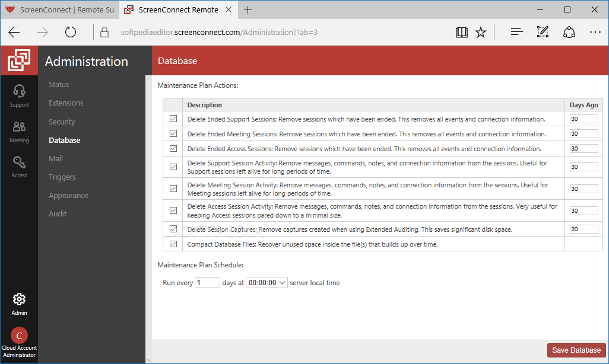
Task: Switch to ScreenConnect | Remote Su tab
Action: pos(60,9)
